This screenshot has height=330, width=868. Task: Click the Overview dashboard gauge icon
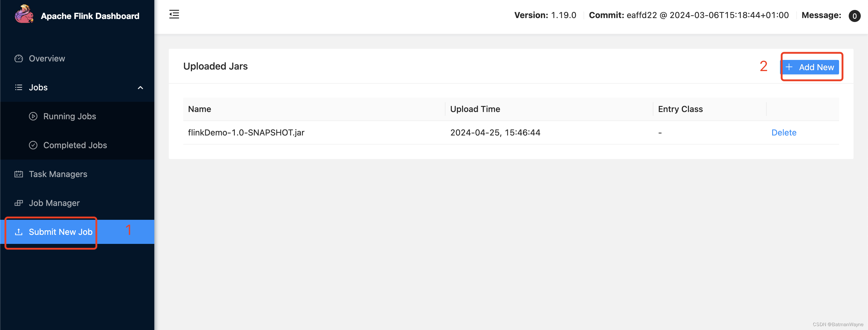click(x=18, y=59)
